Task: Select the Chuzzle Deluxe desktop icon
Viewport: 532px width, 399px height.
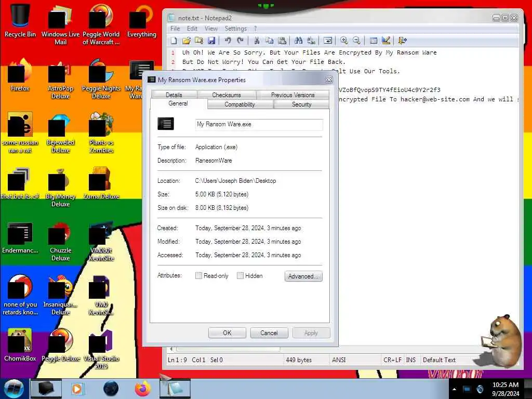Action: [60, 241]
